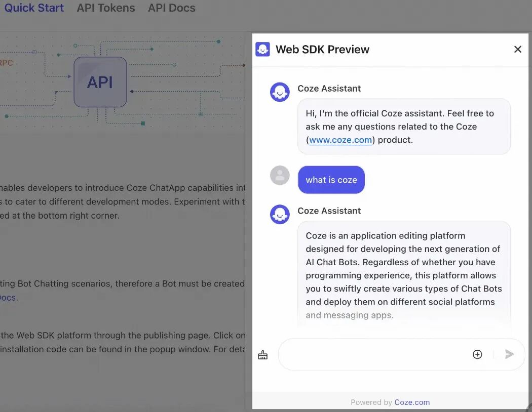
Task: Click the 'Coze is an application editing platform' reply
Action: point(404,275)
